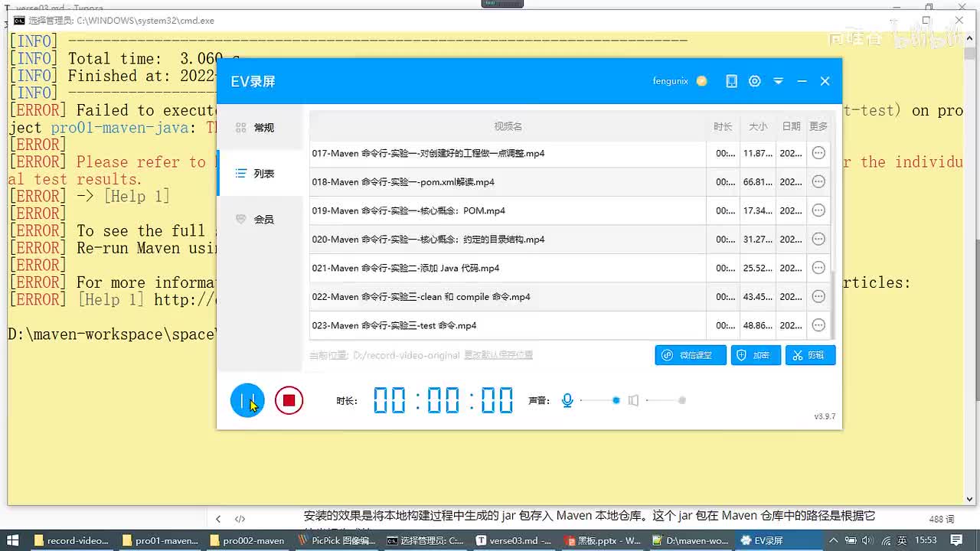The height and width of the screenshot is (551, 980).
Task: Open more options for 021-Maven video
Action: point(818,268)
